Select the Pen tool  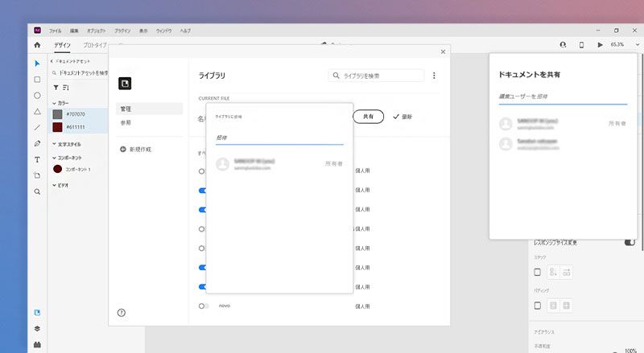[x=37, y=143]
